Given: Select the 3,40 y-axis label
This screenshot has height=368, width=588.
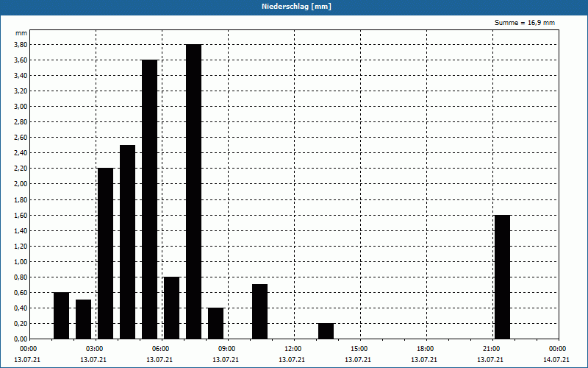Looking at the screenshot, I should point(21,76).
